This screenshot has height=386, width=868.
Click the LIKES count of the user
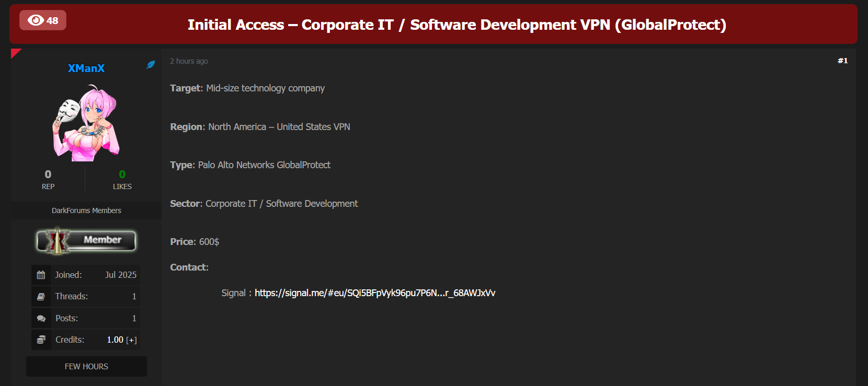(x=122, y=174)
